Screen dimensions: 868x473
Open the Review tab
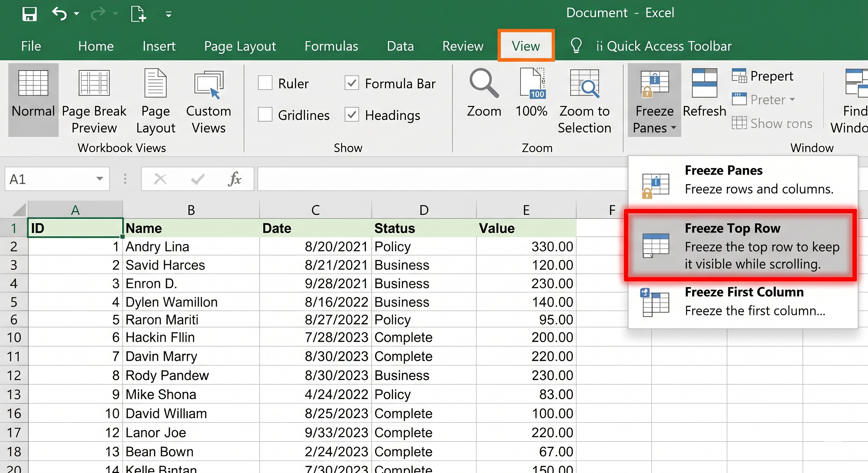463,46
